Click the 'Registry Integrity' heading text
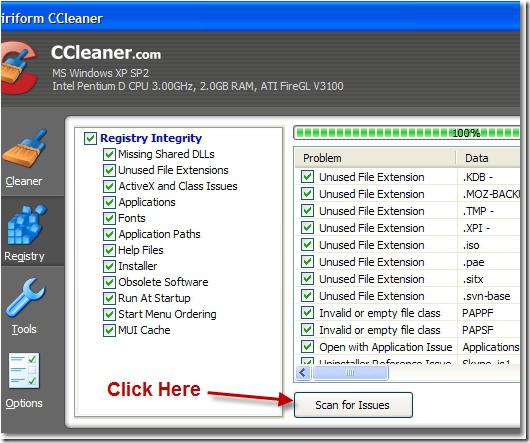530x443 pixels. [x=151, y=138]
